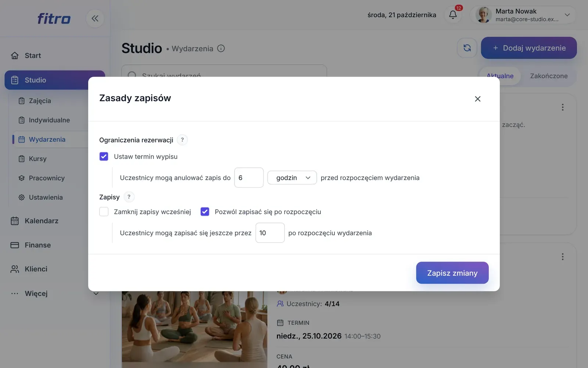Switch to Aktualne tab
The height and width of the screenshot is (368, 588).
[x=500, y=76]
